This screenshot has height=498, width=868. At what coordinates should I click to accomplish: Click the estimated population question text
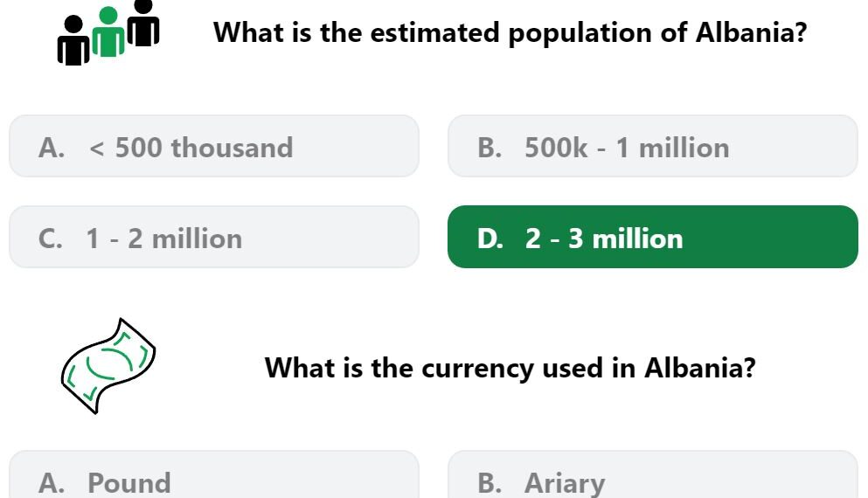(x=510, y=32)
